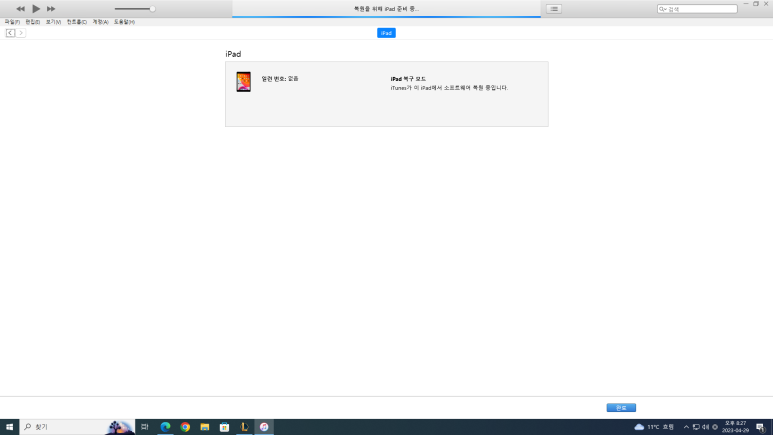Click the round tray icon beside volume
Image resolution: width=773 pixels, height=435 pixels.
pos(715,427)
